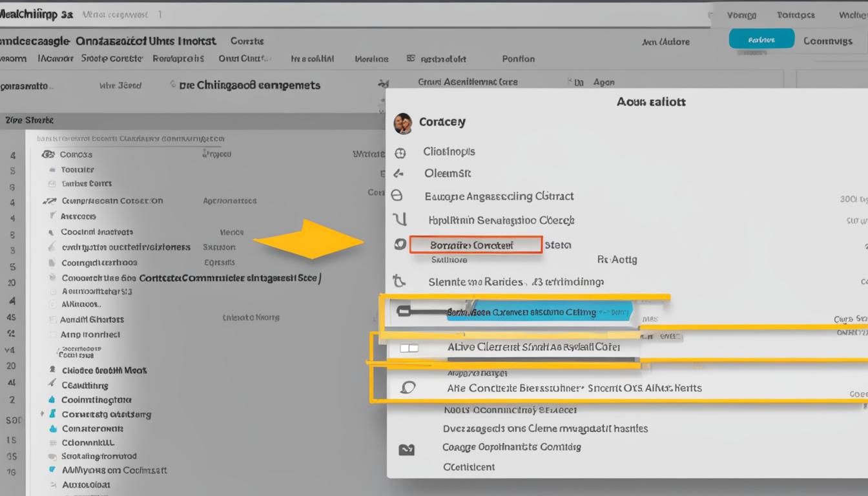Click the globe notifications icon in account menu
Image resolution: width=868 pixels, height=496 pixels.
pyautogui.click(x=402, y=152)
